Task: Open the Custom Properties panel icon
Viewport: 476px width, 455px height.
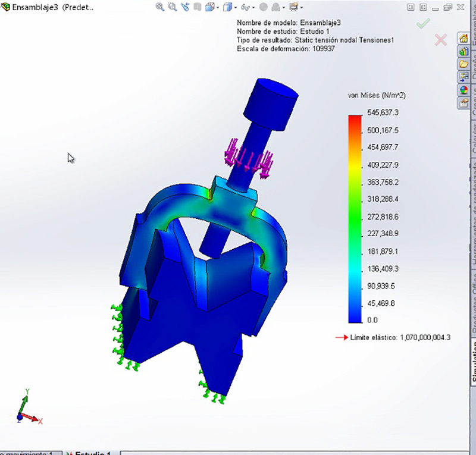Action: coord(464,103)
